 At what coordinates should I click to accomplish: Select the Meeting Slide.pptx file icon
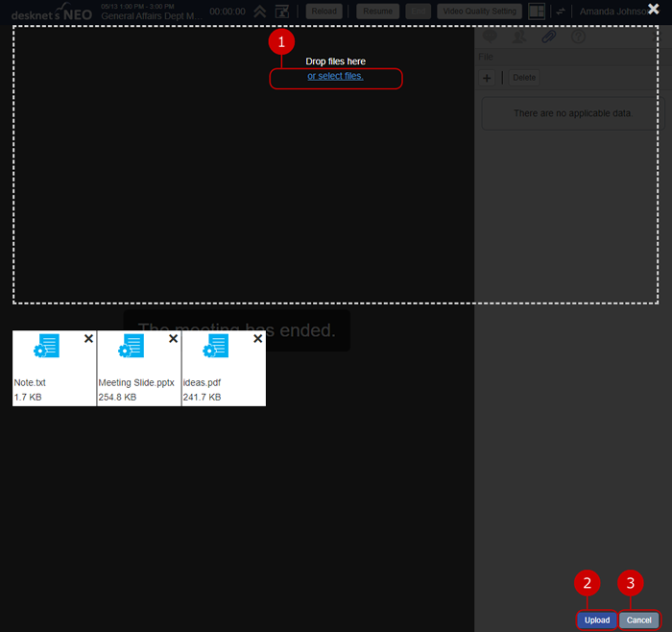coord(132,346)
